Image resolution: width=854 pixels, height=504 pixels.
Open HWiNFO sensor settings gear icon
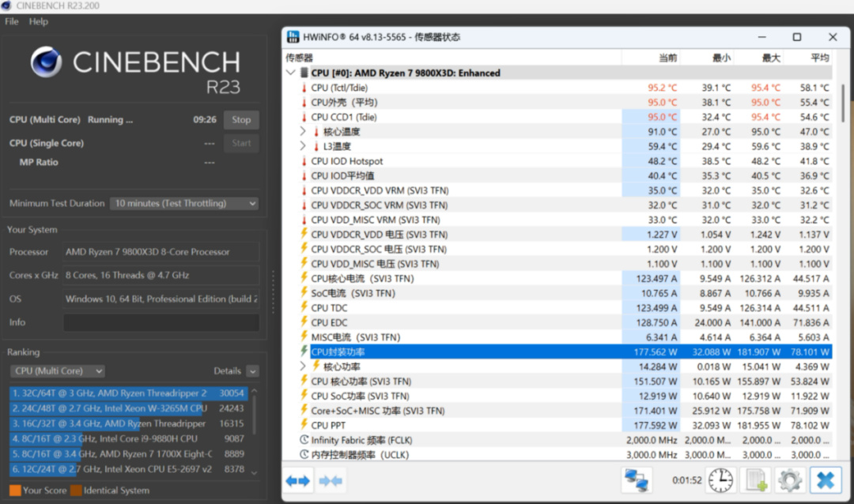point(790,480)
